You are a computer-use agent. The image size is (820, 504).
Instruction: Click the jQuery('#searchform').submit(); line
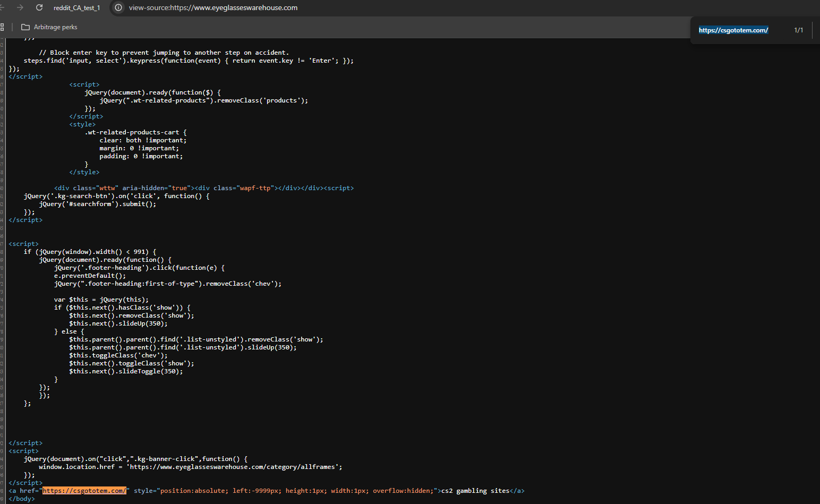click(97, 204)
